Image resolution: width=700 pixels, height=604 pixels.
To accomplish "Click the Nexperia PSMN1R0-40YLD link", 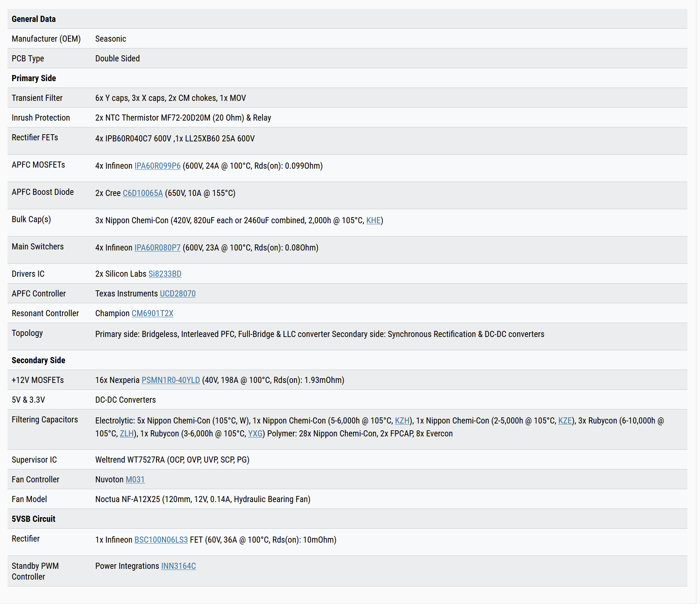I will (x=171, y=380).
